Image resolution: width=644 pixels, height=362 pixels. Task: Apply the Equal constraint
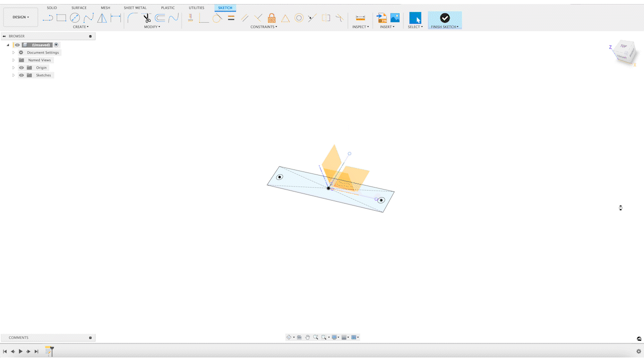tap(231, 18)
